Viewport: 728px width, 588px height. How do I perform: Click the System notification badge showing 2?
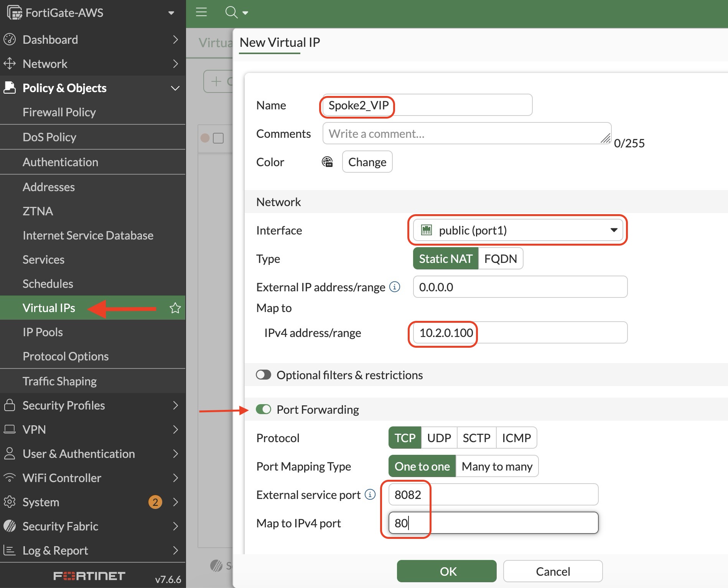(x=155, y=502)
